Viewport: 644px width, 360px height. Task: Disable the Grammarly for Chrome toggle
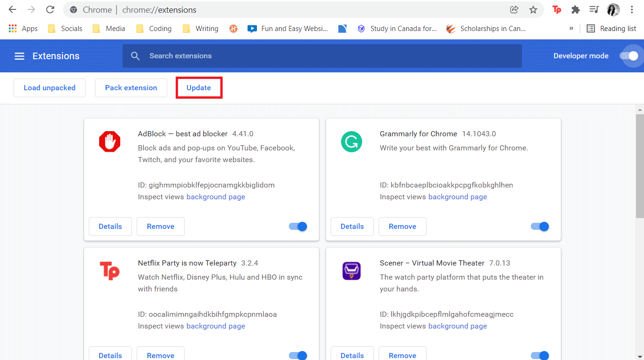(540, 227)
